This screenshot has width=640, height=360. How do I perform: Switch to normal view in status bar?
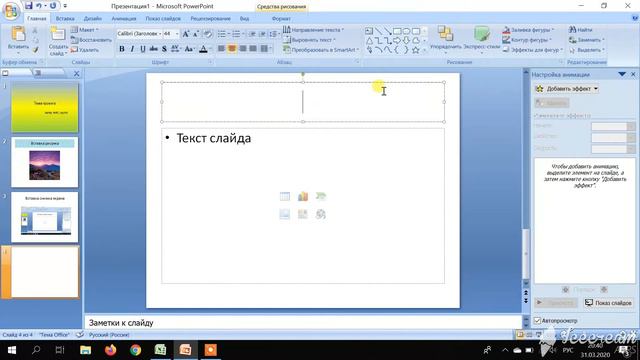tap(520, 335)
